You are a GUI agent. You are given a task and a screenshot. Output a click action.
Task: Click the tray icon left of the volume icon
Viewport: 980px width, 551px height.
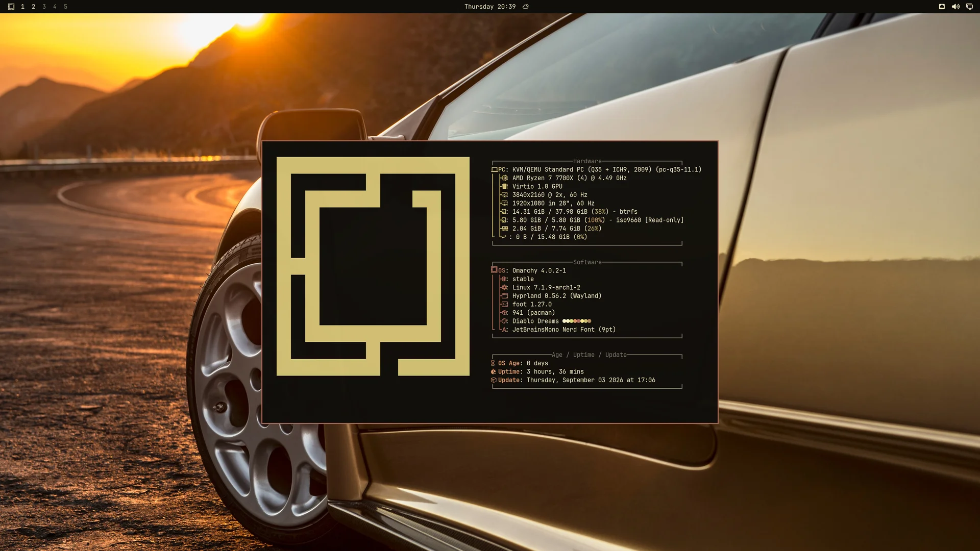942,7
